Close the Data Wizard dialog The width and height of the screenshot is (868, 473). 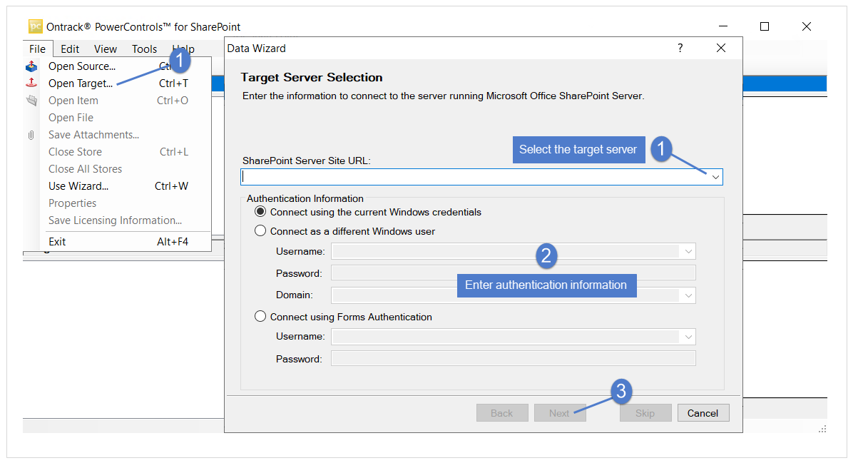[721, 48]
